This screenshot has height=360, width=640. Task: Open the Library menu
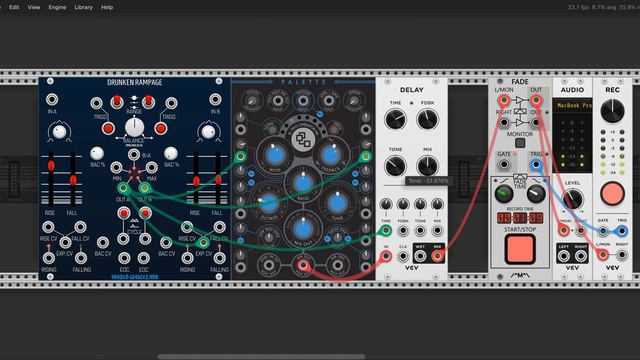pos(84,7)
